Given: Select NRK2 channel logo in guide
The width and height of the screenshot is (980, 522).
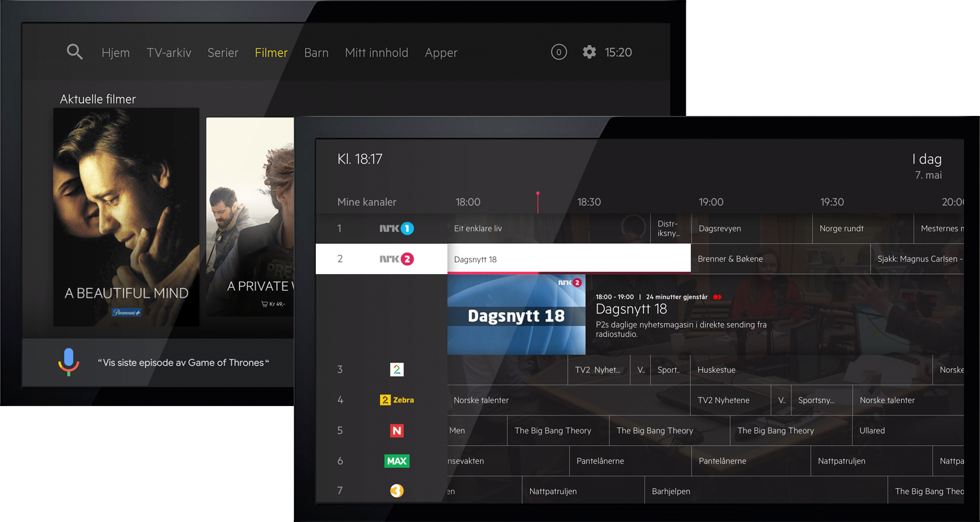Looking at the screenshot, I should coord(397,259).
